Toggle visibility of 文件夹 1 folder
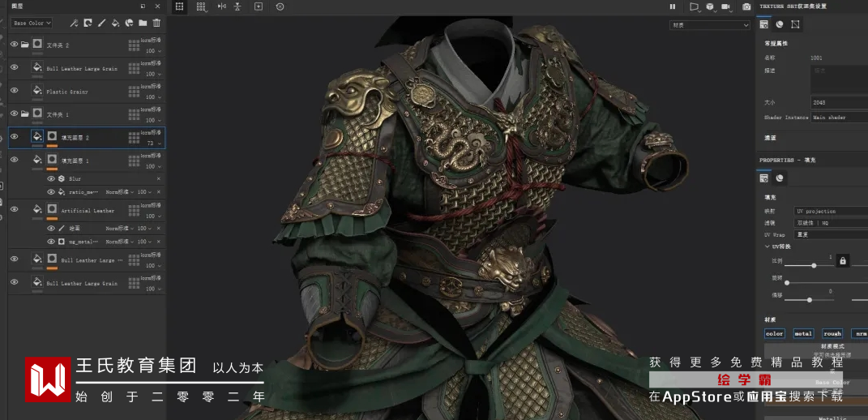This screenshot has width=868, height=420. tap(15, 114)
